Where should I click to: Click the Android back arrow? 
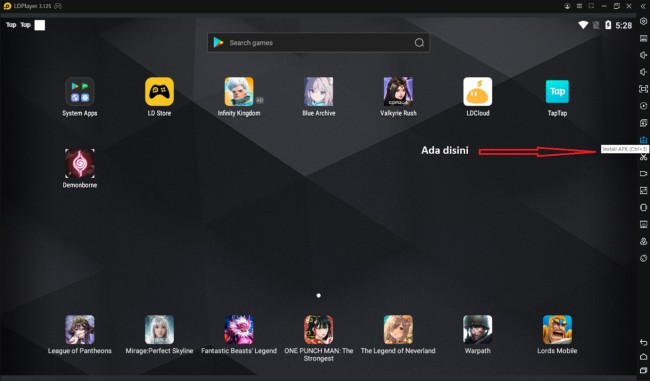[x=643, y=342]
